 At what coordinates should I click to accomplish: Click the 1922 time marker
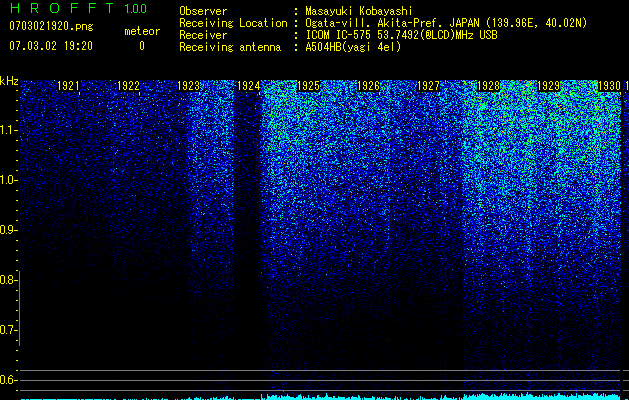click(x=128, y=86)
